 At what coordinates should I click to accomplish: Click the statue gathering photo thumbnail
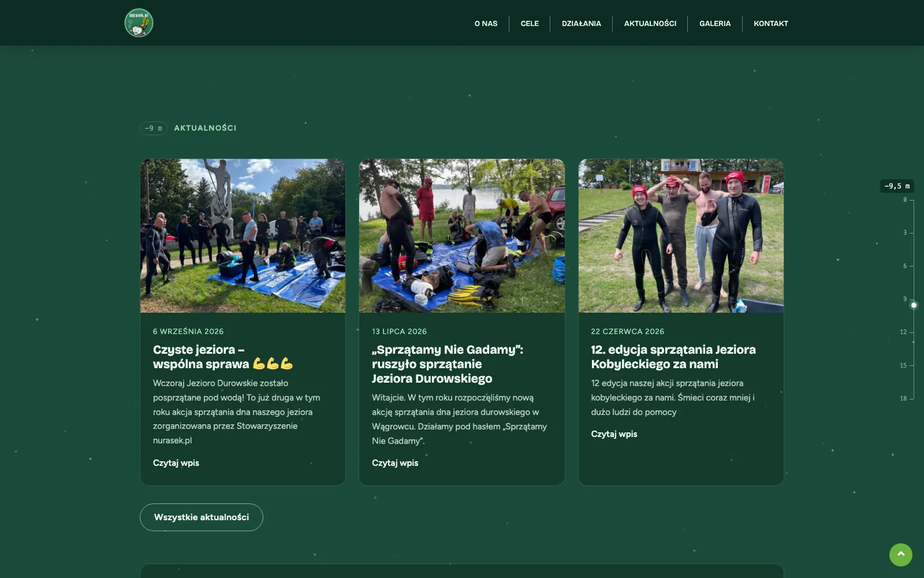[243, 236]
